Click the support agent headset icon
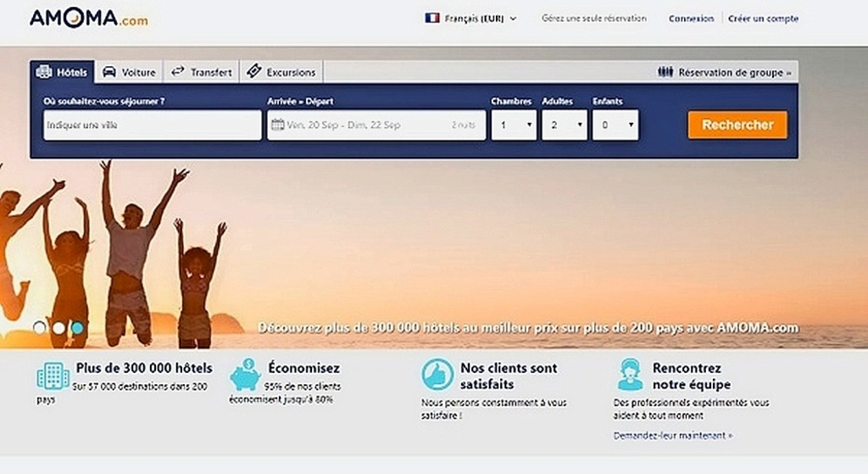 coord(629,374)
